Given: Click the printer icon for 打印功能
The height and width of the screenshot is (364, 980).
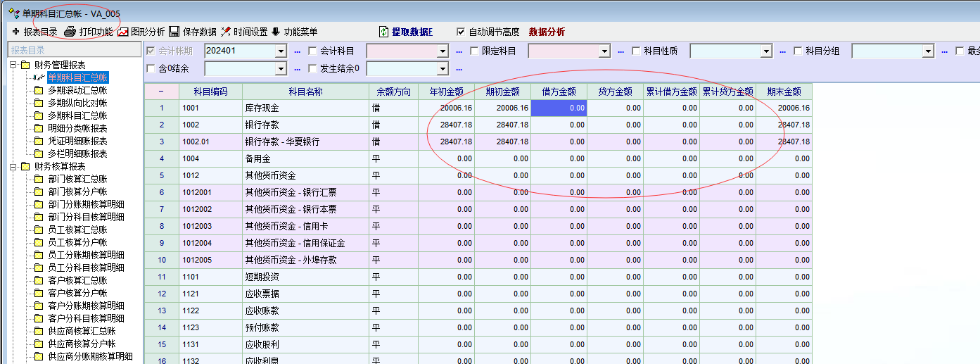Looking at the screenshot, I should (70, 32).
